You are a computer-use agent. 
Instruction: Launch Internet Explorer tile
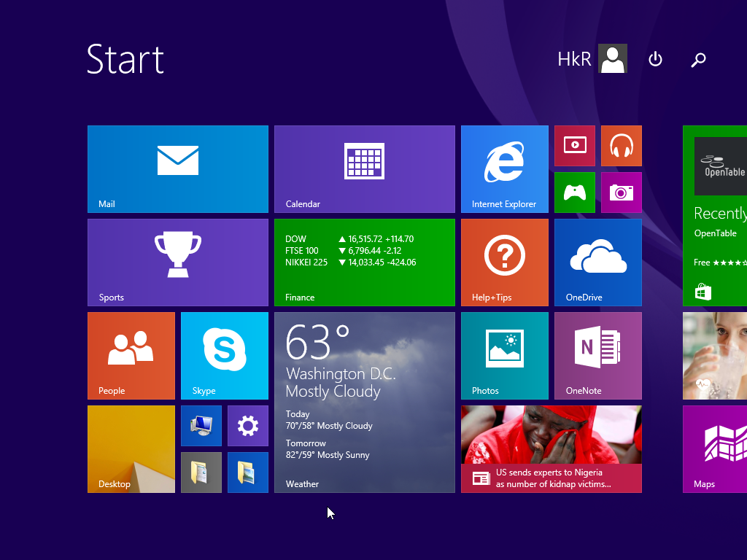pos(505,169)
